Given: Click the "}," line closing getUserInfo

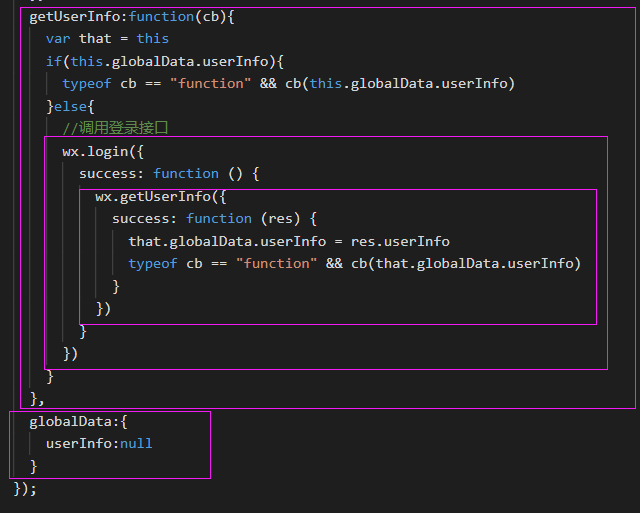Looking at the screenshot, I should pyautogui.click(x=37, y=399).
